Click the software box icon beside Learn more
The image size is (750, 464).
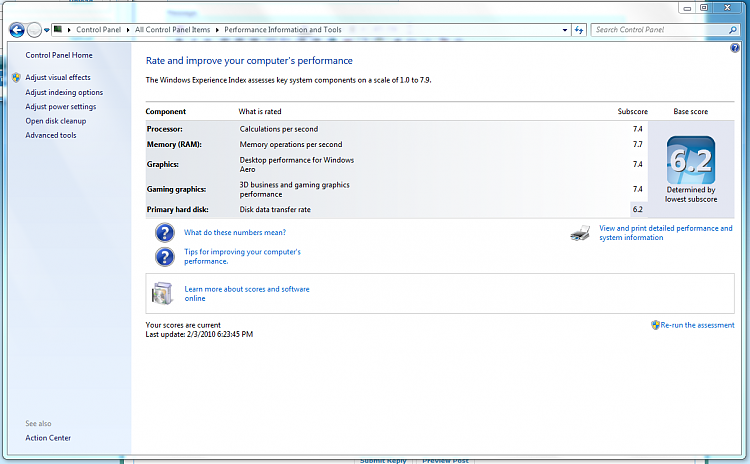162,293
